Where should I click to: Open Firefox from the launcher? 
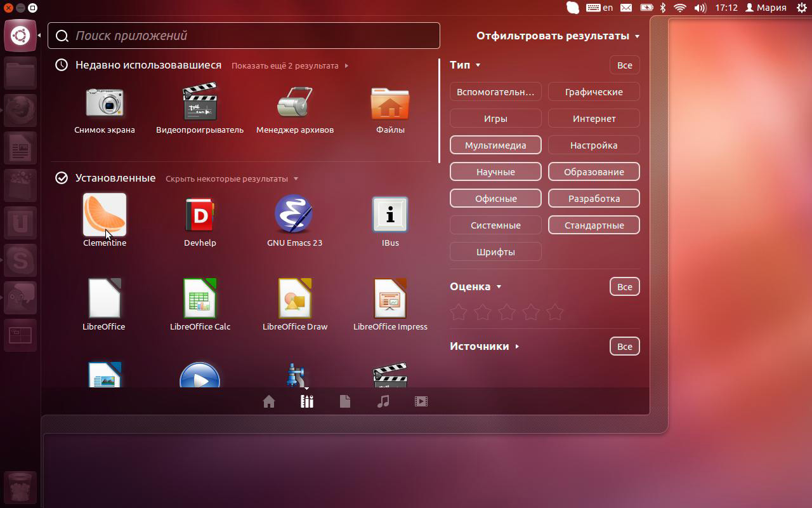pyautogui.click(x=20, y=110)
